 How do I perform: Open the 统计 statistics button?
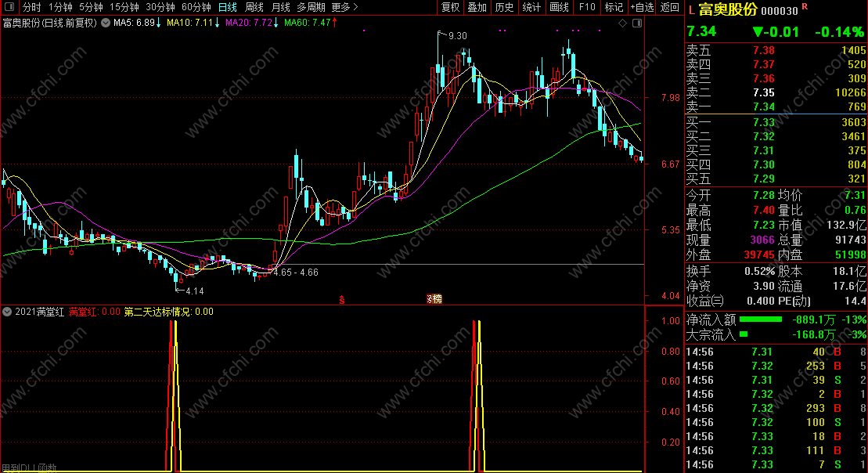tap(531, 7)
